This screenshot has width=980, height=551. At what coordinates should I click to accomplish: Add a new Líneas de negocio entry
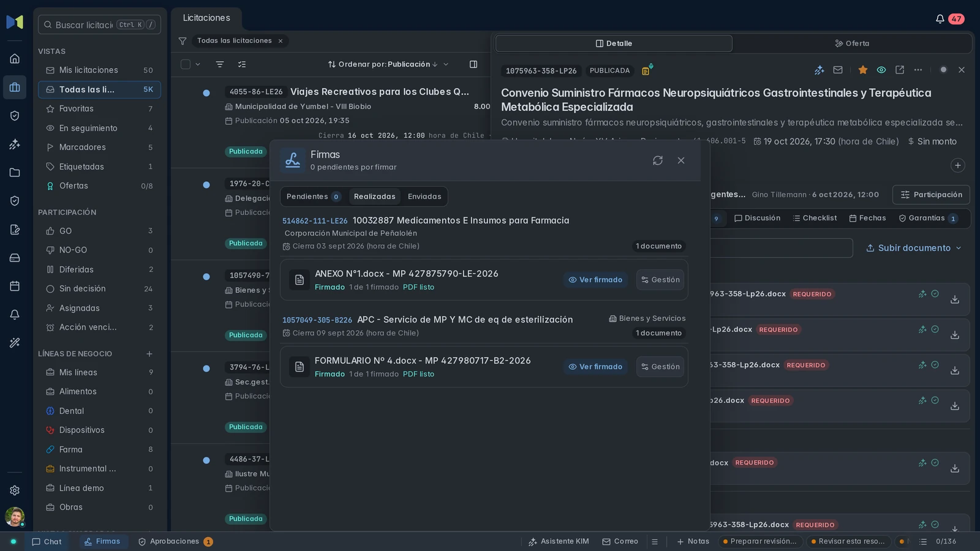tap(149, 354)
